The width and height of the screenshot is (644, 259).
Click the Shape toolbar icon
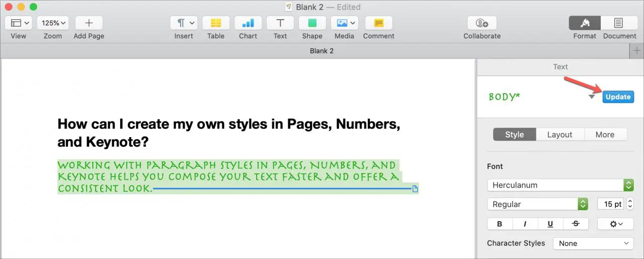point(312,23)
